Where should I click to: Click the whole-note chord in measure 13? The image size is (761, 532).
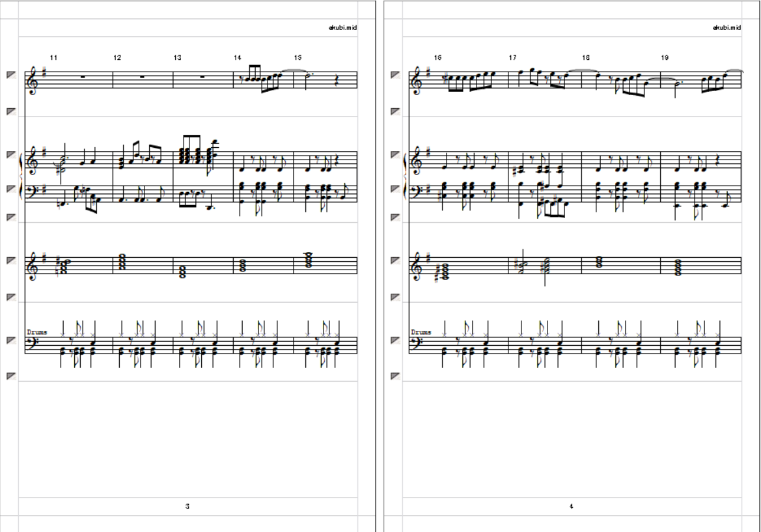182,271
